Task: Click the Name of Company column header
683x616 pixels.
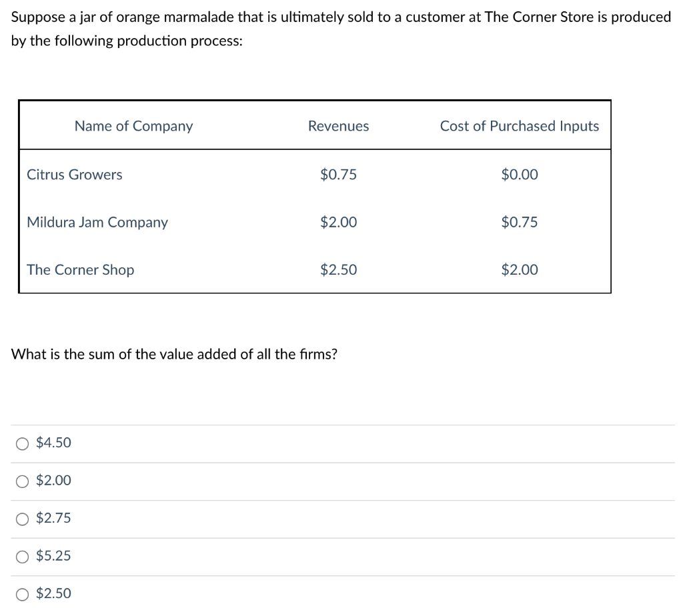Action: 133,126
